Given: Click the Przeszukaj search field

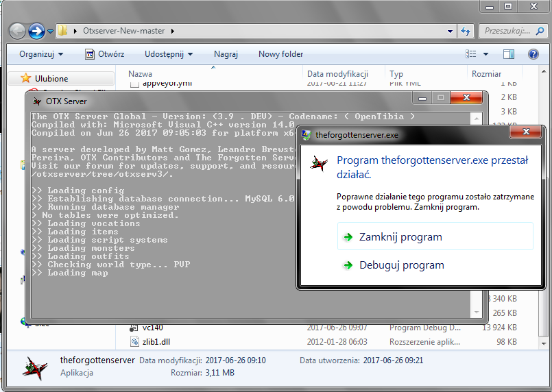Looking at the screenshot, I should click(507, 31).
